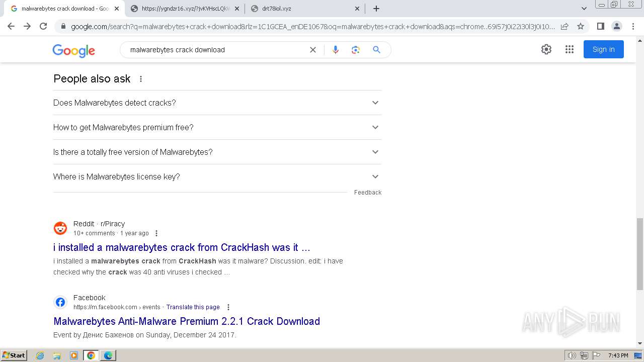Click the Chrome taskbar icon
This screenshot has height=362, width=644.
point(91,355)
